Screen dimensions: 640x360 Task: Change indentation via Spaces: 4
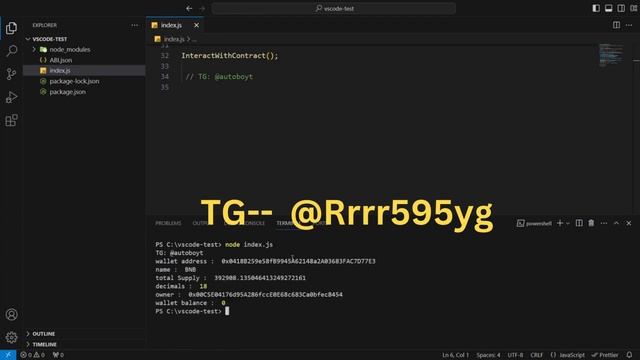coord(489,355)
